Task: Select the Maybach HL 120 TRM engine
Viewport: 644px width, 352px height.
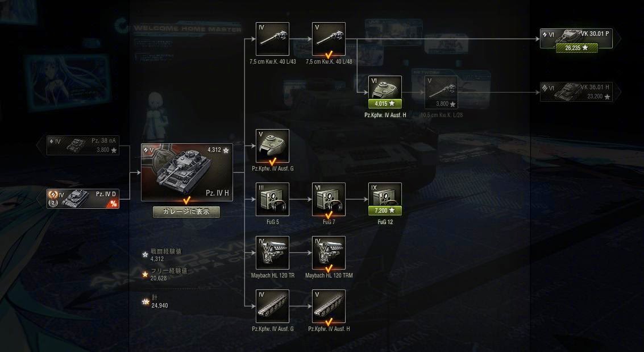Action: (x=329, y=252)
